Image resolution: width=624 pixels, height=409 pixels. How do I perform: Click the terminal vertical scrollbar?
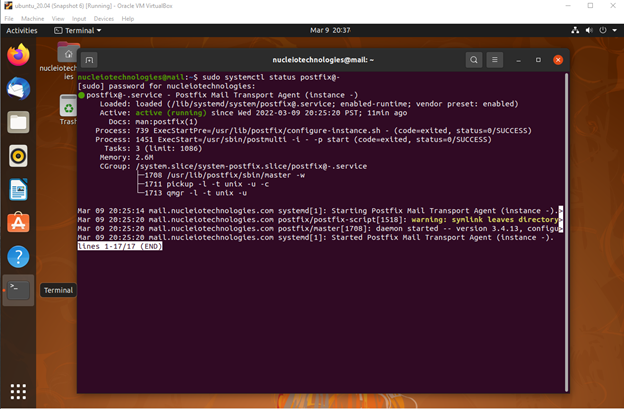tap(566, 233)
